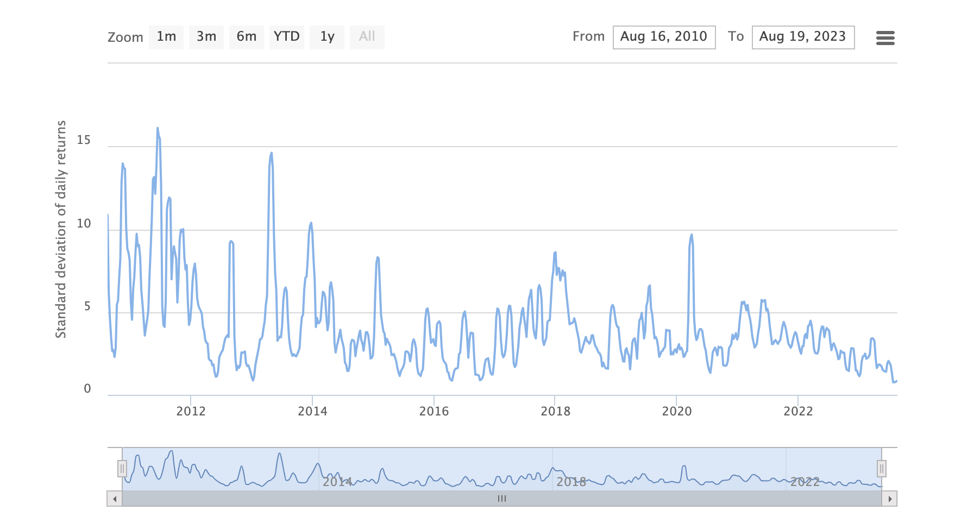Set zoom range to 6m
This screenshot has height=517, width=980.
point(247,37)
